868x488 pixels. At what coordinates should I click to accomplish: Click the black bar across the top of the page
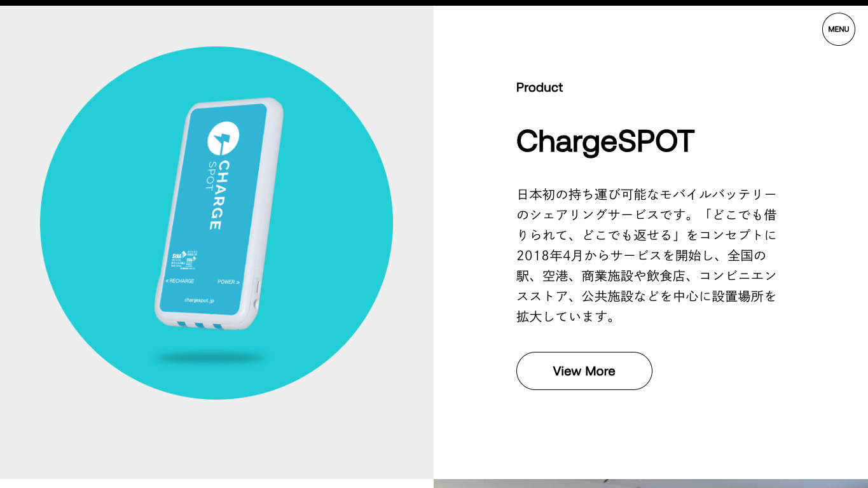pos(434,3)
